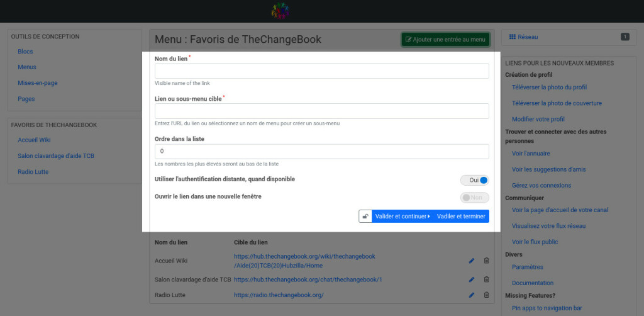Delete the Radio Lutte menu entry
The width and height of the screenshot is (644, 316).
486,295
